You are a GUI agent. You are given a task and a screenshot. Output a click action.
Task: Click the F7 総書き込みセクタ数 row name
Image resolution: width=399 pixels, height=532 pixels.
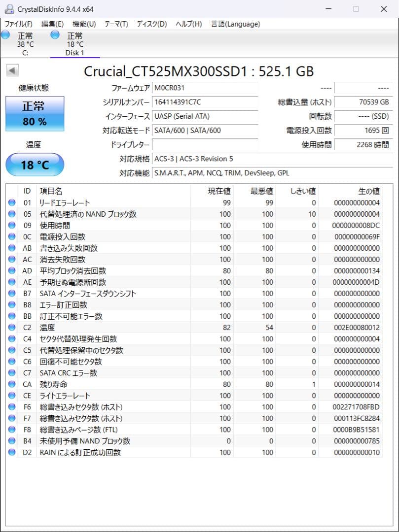(x=81, y=418)
